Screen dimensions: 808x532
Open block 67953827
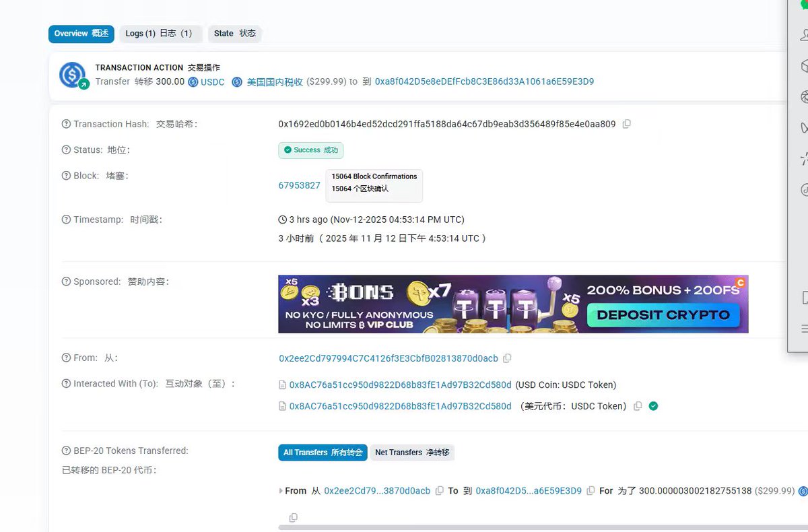(299, 185)
